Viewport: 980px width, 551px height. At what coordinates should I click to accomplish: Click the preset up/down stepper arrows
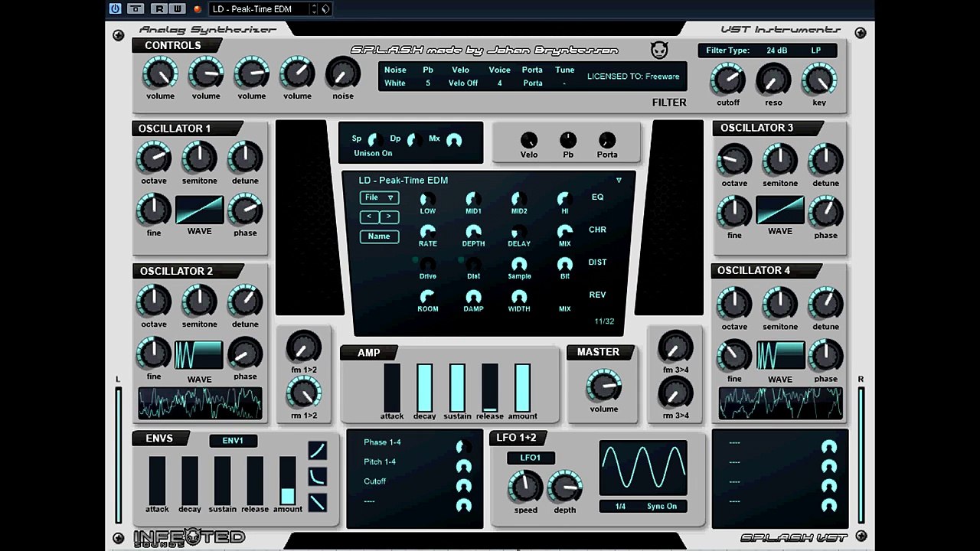coord(313,8)
